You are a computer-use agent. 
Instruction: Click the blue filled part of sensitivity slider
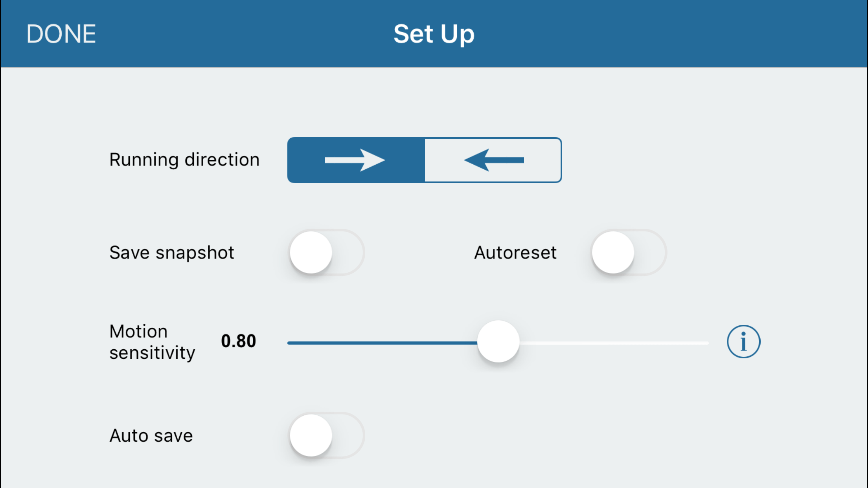[381, 343]
